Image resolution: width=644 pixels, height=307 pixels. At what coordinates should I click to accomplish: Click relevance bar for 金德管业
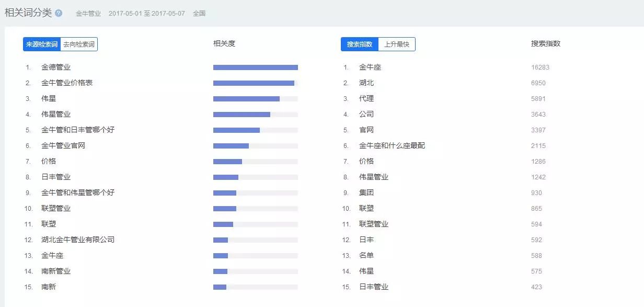tap(256, 67)
